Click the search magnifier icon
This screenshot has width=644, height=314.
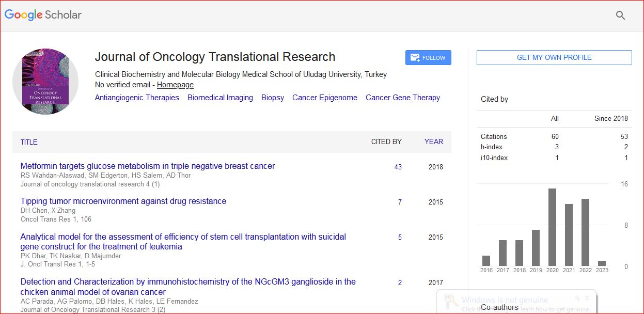(620, 15)
